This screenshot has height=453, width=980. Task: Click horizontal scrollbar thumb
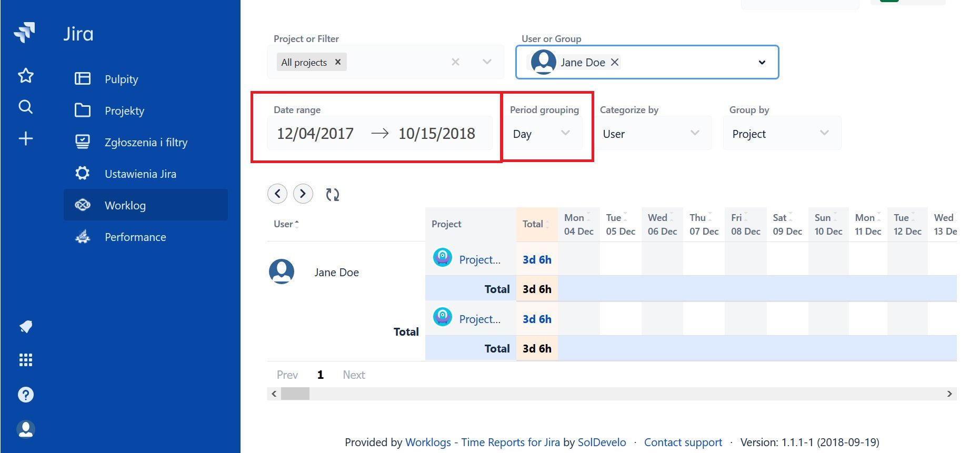pos(295,394)
